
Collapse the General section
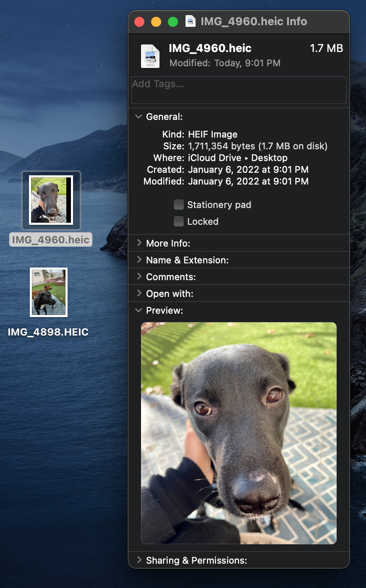139,117
